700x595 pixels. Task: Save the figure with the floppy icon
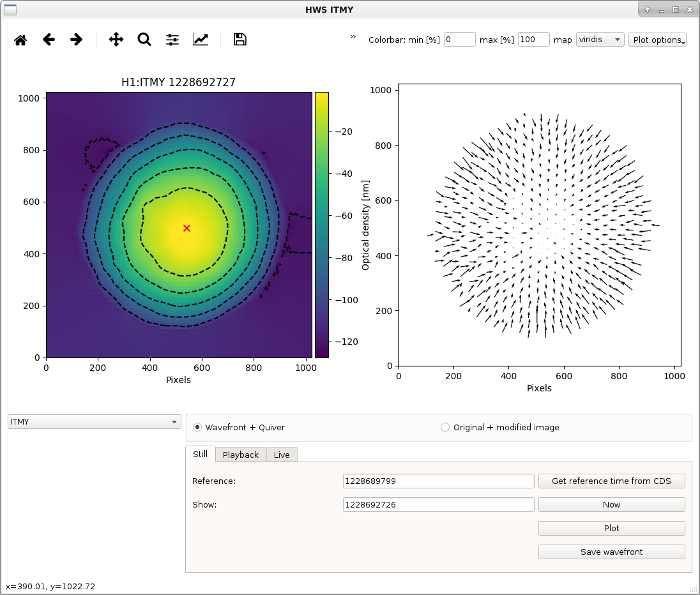coord(240,40)
